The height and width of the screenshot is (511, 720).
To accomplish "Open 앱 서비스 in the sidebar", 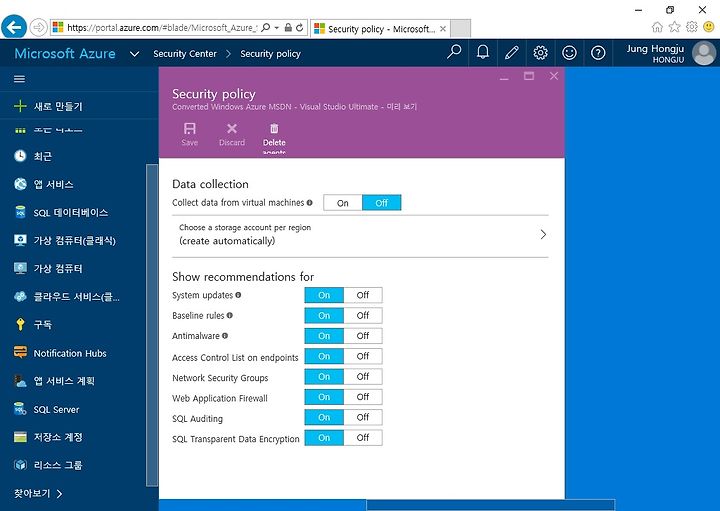I will 44,184.
